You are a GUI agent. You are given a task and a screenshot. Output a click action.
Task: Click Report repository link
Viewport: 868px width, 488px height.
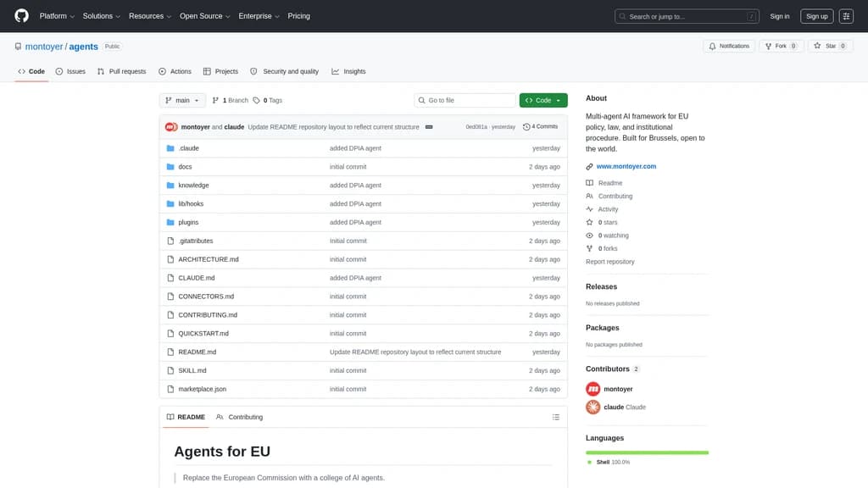610,262
